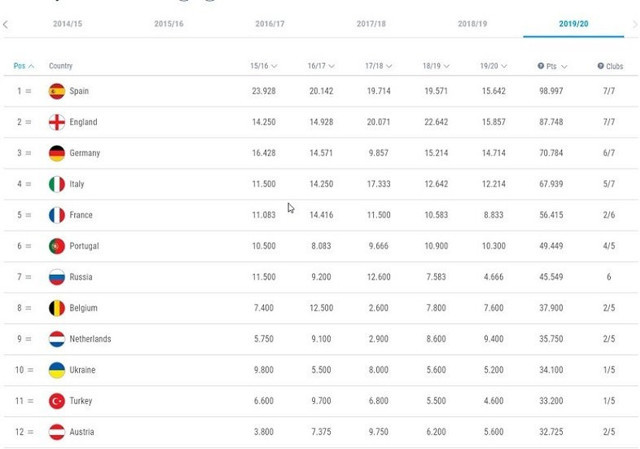Viewport: 640px width, 449px height.
Task: Click the Country column header
Action: (61, 66)
